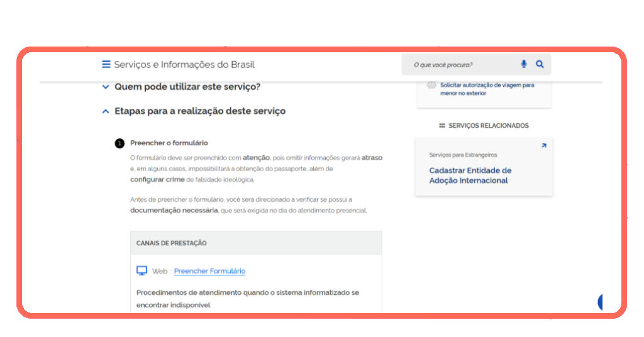Click the "Web :" channel label
644x337 pixels.
[161, 271]
